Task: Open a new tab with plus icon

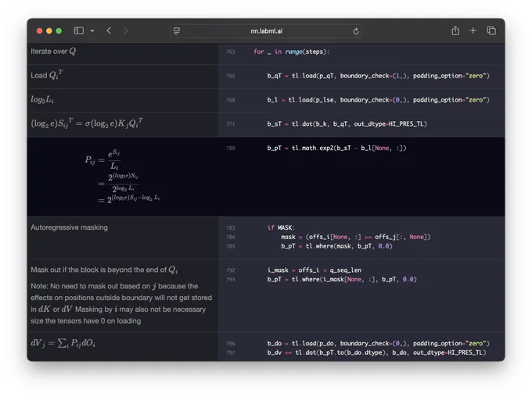Action: [x=473, y=30]
